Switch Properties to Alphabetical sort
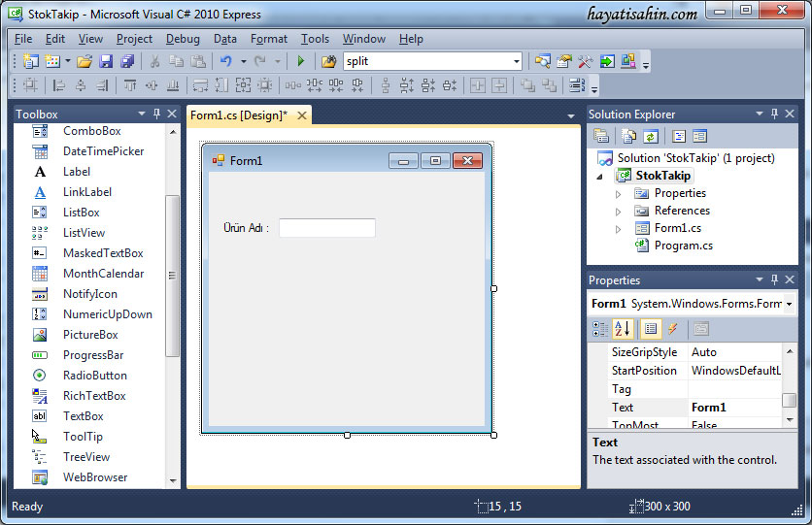Viewport: 812px width, 525px height. click(x=623, y=328)
